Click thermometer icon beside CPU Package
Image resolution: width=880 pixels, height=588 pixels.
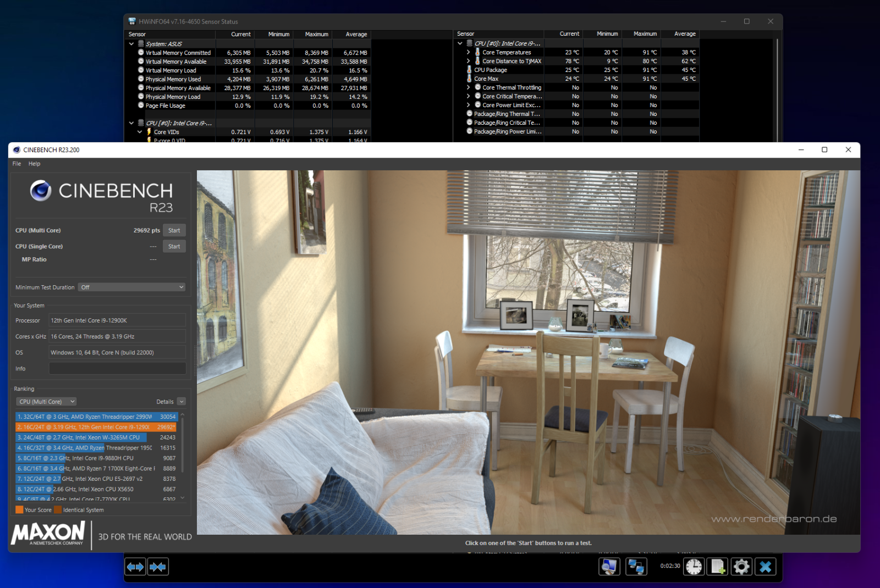click(x=469, y=70)
